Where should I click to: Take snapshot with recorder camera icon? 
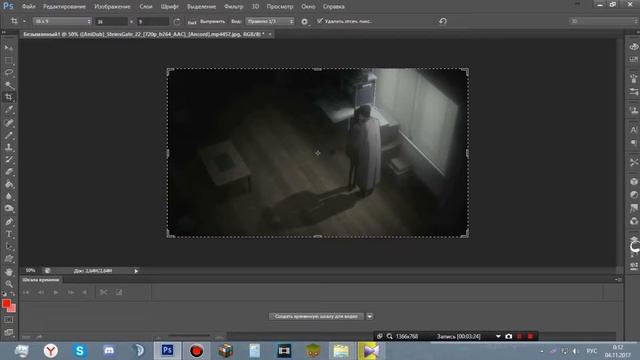point(509,336)
